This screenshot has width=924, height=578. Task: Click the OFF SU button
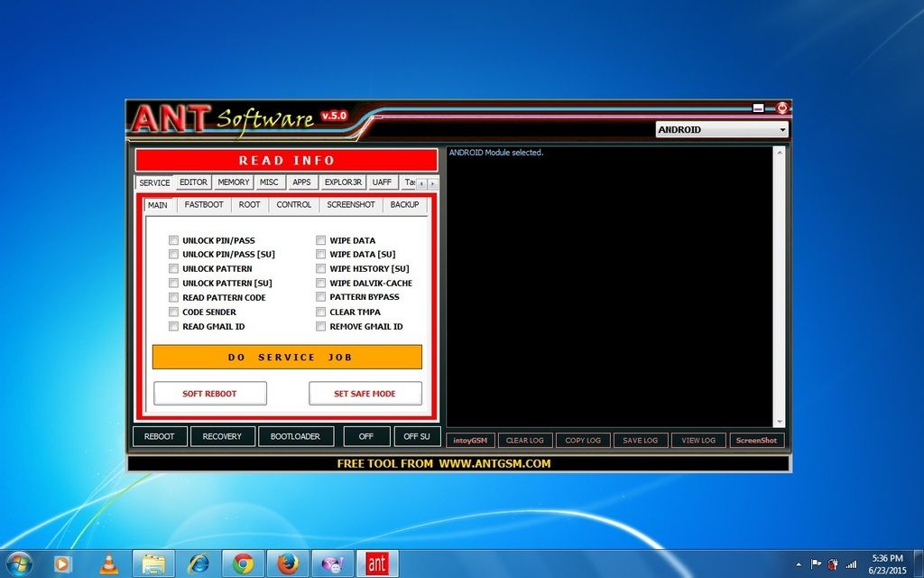coord(417,436)
